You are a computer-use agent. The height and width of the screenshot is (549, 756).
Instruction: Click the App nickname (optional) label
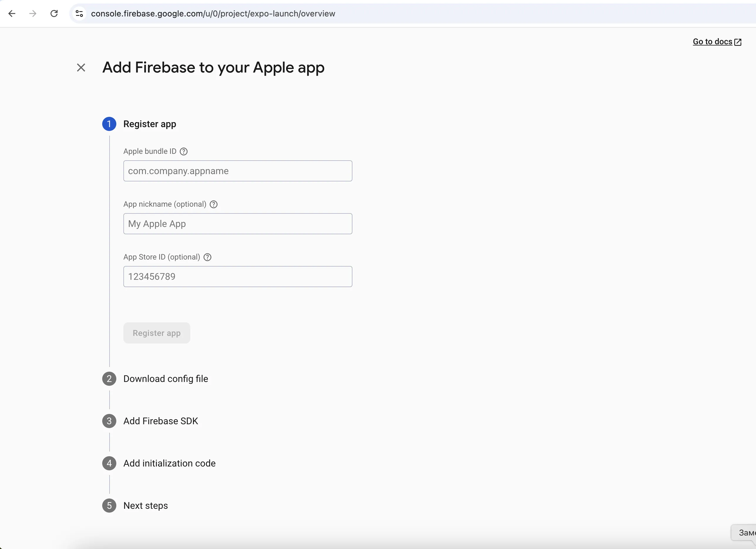pyautogui.click(x=165, y=204)
